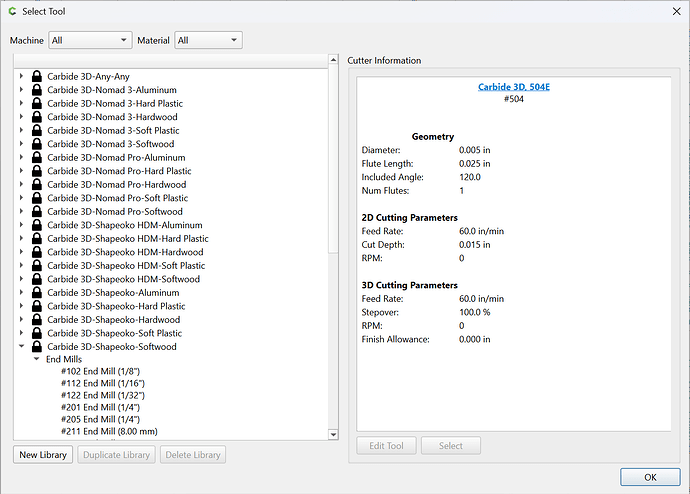Close the Select Tool dialog
Screen dimensions: 690x494
coord(677,11)
